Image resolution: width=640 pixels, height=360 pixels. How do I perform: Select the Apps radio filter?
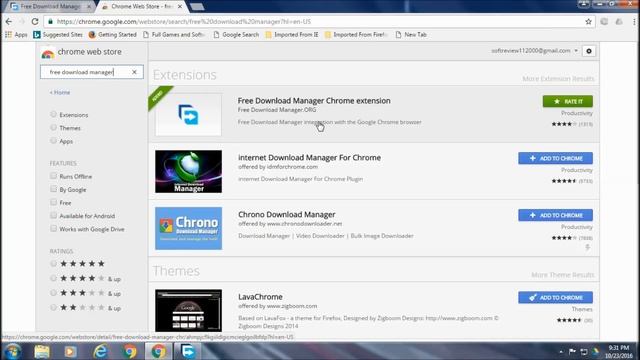pos(53,141)
